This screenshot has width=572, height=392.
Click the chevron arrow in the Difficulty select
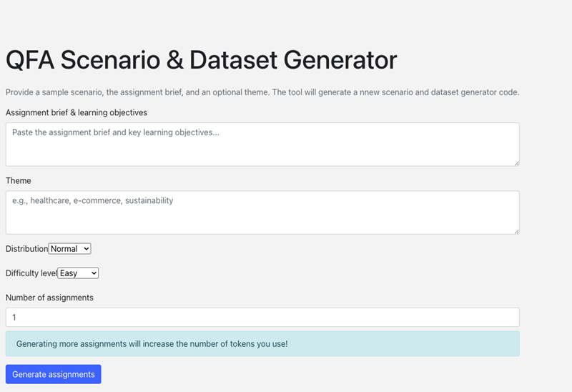coord(94,273)
